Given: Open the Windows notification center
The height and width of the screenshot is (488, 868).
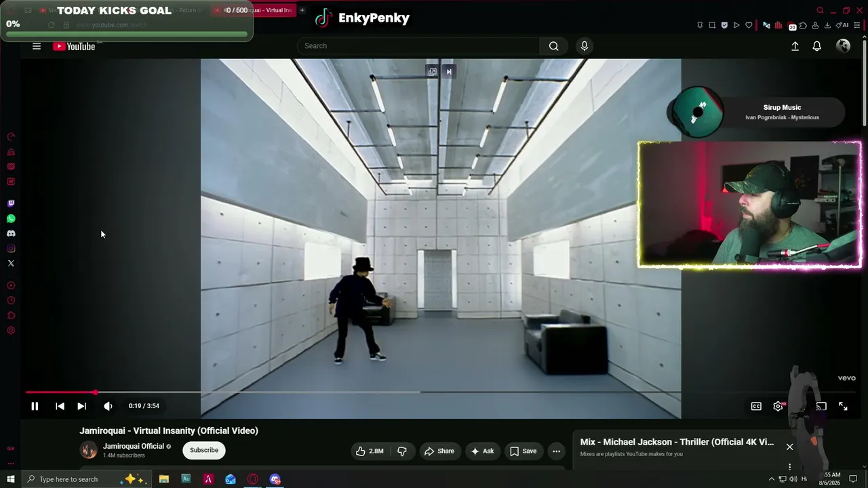Looking at the screenshot, I should click(x=853, y=479).
